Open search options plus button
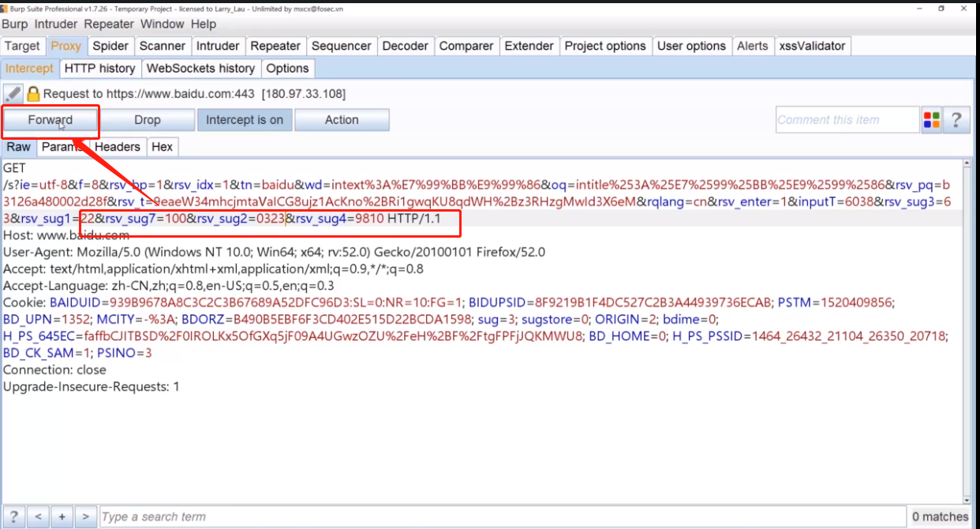 point(62,516)
